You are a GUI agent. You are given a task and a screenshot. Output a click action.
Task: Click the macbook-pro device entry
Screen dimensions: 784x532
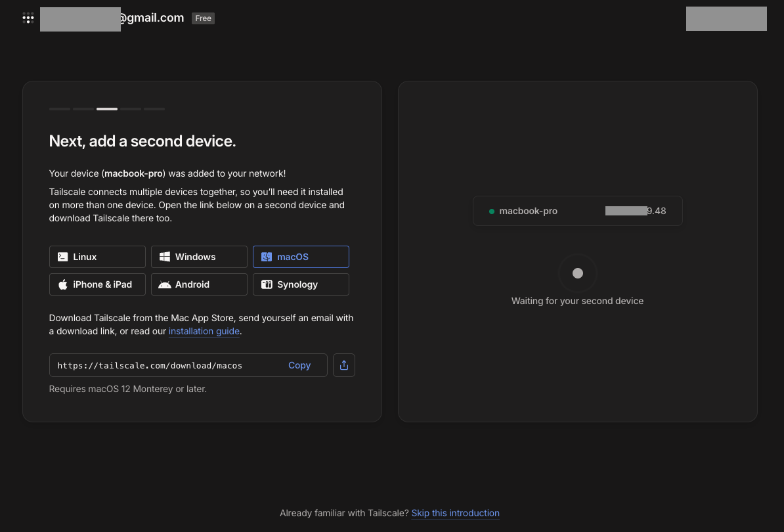pos(578,211)
